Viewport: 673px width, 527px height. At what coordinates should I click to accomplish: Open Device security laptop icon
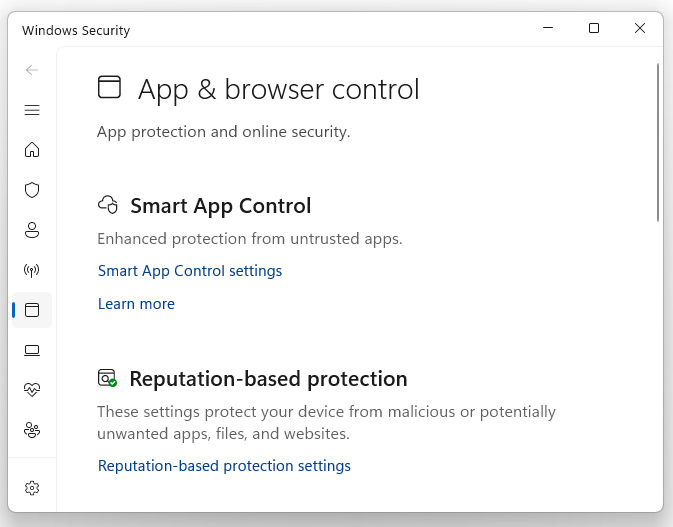point(32,350)
